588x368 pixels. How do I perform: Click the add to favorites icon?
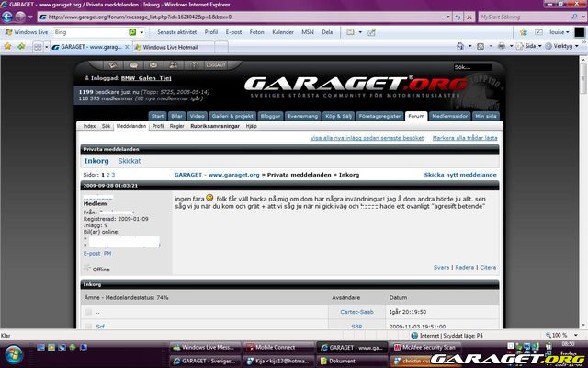click(x=21, y=47)
